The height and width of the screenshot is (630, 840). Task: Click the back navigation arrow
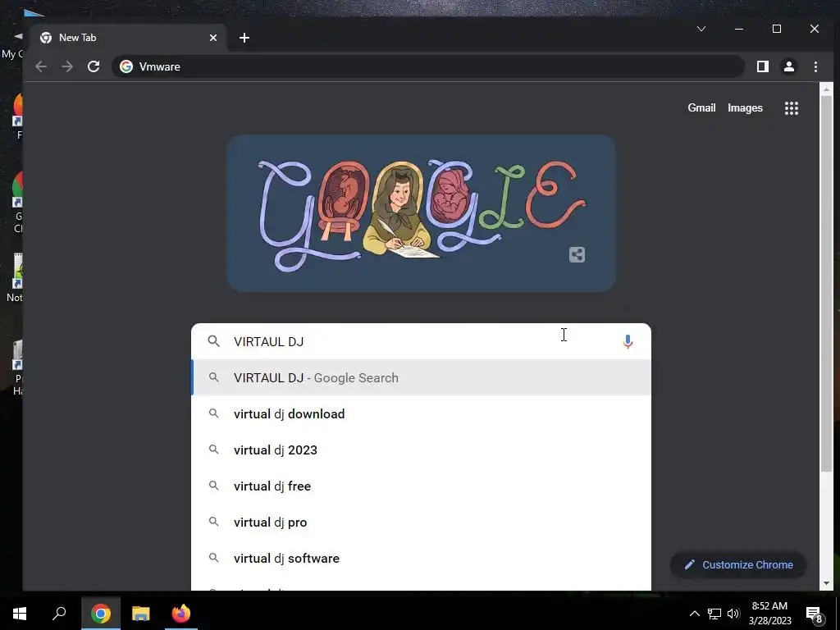41,66
